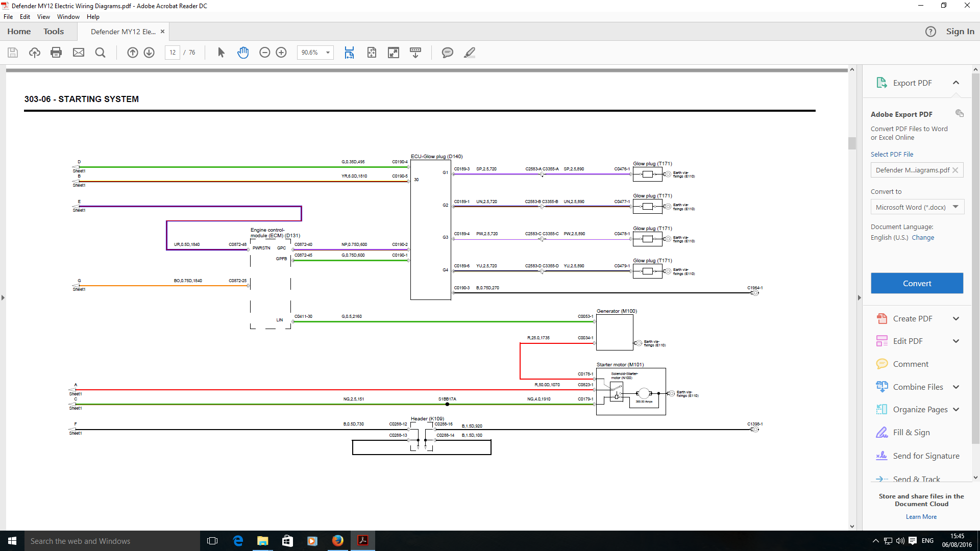This screenshot has height=551, width=980.
Task: Switch to the Tools tab
Action: click(54, 32)
